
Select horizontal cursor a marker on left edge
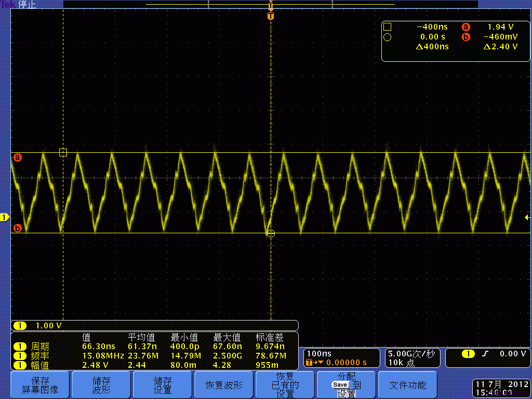[17, 157]
